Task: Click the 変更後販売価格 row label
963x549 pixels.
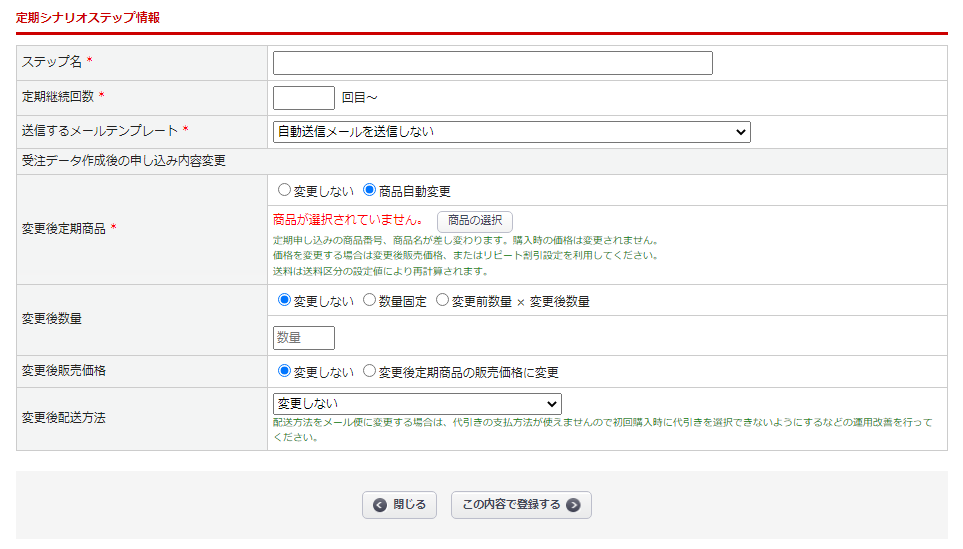Action: pyautogui.click(x=64, y=371)
